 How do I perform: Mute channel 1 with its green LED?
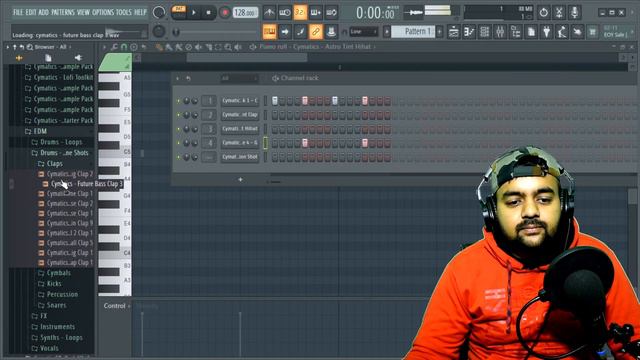[178, 101]
